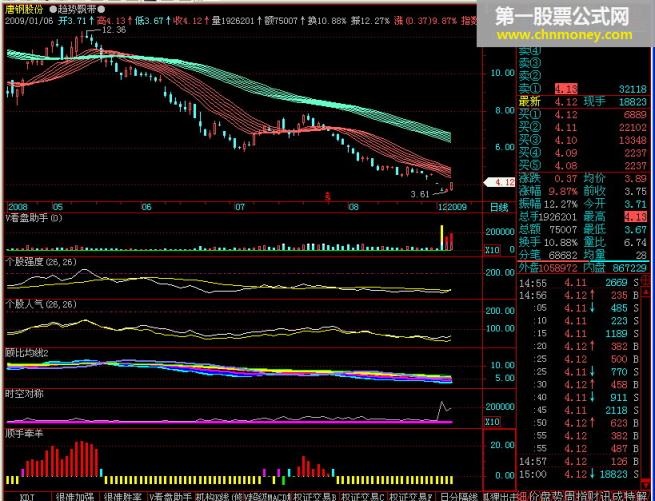655x501 pixels.
Task: Open the 日分隔线 indicator tab
Action: (x=459, y=497)
